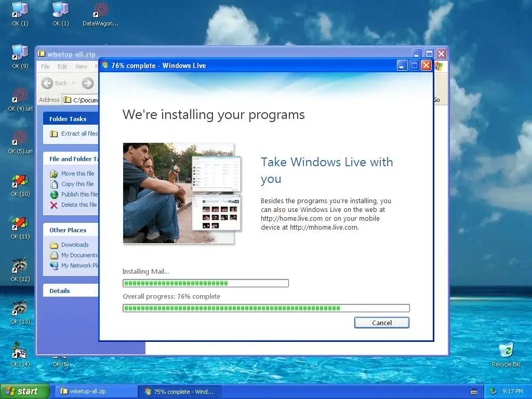Image resolution: width=532 pixels, height=399 pixels.
Task: Open Downloads folder in Other Places
Action: coord(75,245)
